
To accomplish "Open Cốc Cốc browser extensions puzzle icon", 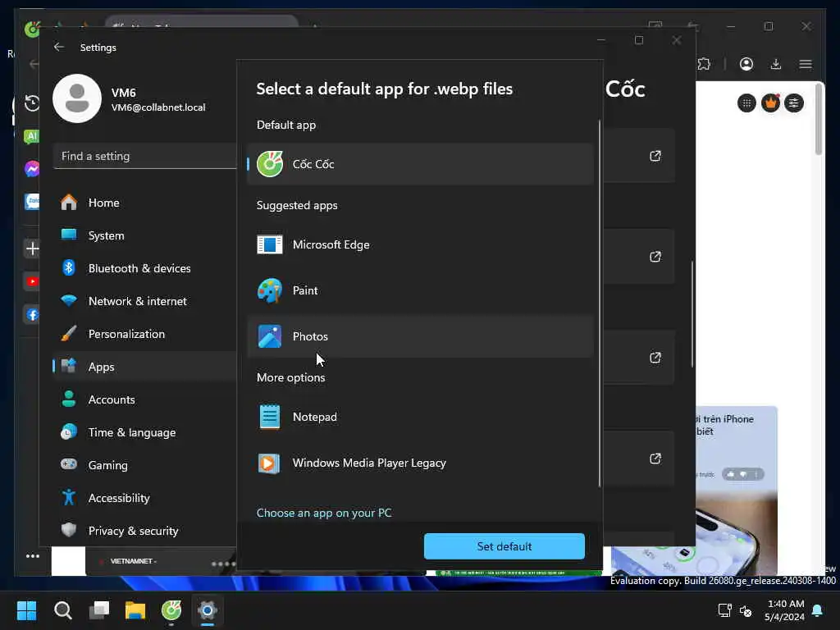I will point(704,64).
